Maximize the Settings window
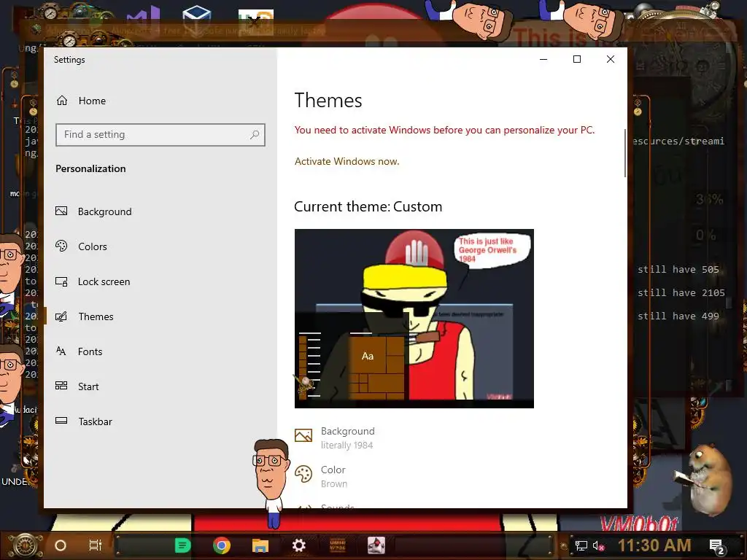This screenshot has height=560, width=747. point(577,59)
